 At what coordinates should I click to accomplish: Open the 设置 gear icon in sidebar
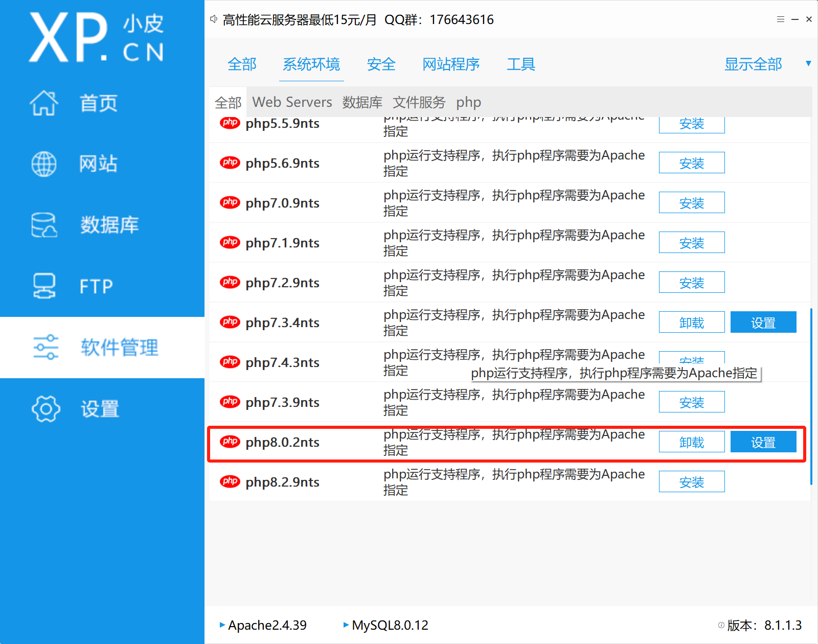pyautogui.click(x=46, y=408)
